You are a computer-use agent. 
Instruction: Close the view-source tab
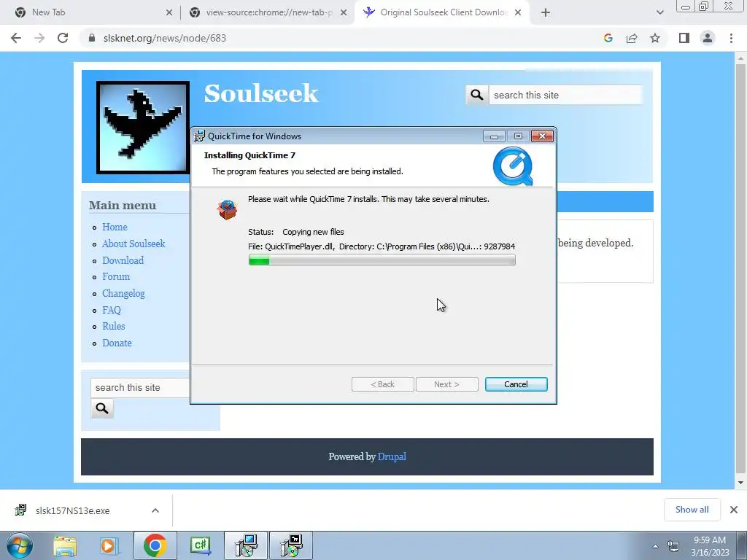[x=344, y=13]
